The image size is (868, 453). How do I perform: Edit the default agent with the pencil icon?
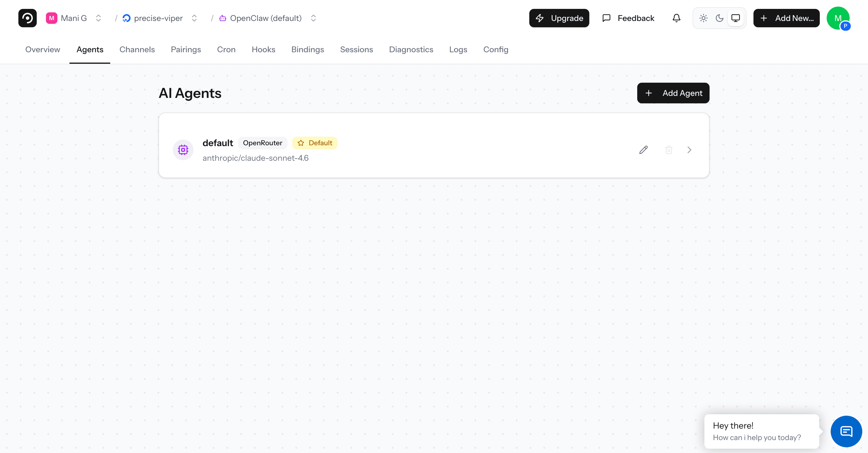coord(643,150)
